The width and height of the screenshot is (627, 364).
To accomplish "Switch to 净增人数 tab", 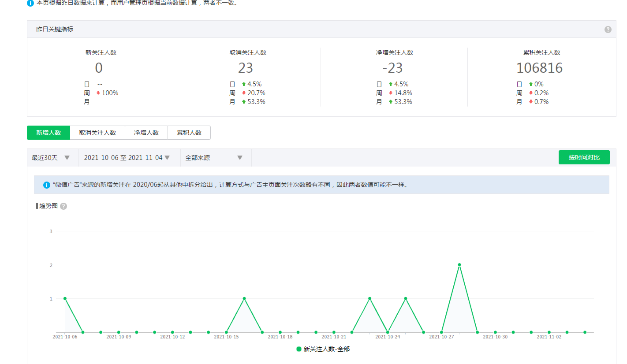I will click(146, 133).
